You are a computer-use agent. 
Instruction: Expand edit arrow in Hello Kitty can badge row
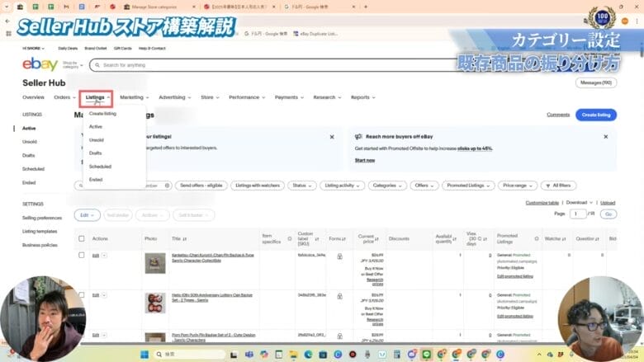tap(104, 295)
